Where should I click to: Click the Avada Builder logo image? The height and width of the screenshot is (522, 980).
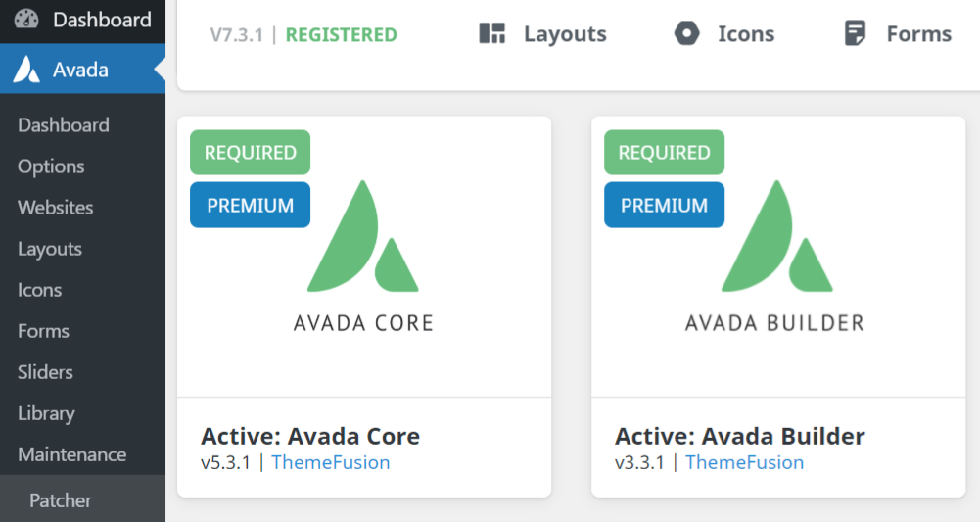(x=777, y=236)
